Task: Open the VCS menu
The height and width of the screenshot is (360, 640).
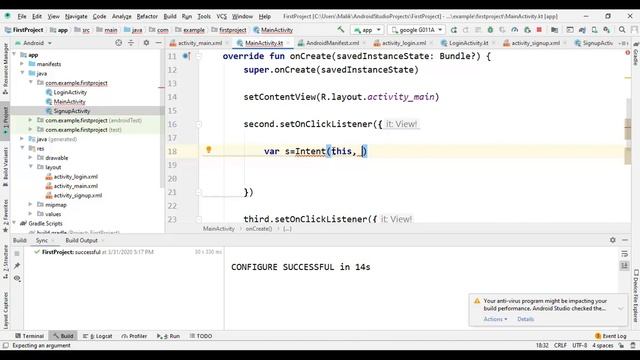Action: tap(221, 16)
